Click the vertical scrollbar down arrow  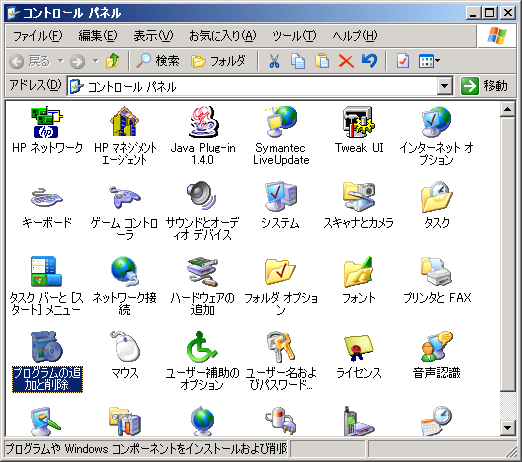[x=507, y=428]
